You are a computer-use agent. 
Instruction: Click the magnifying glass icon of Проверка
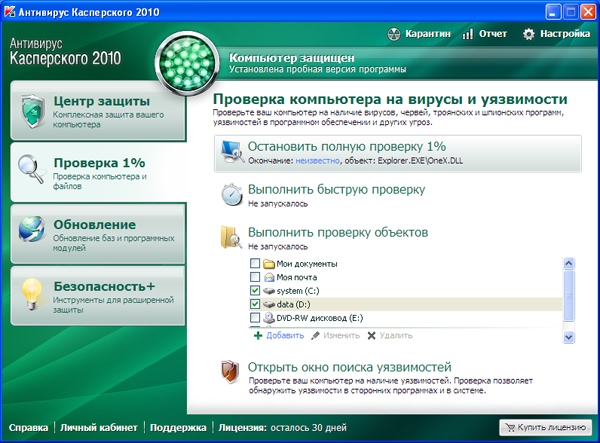pos(31,169)
